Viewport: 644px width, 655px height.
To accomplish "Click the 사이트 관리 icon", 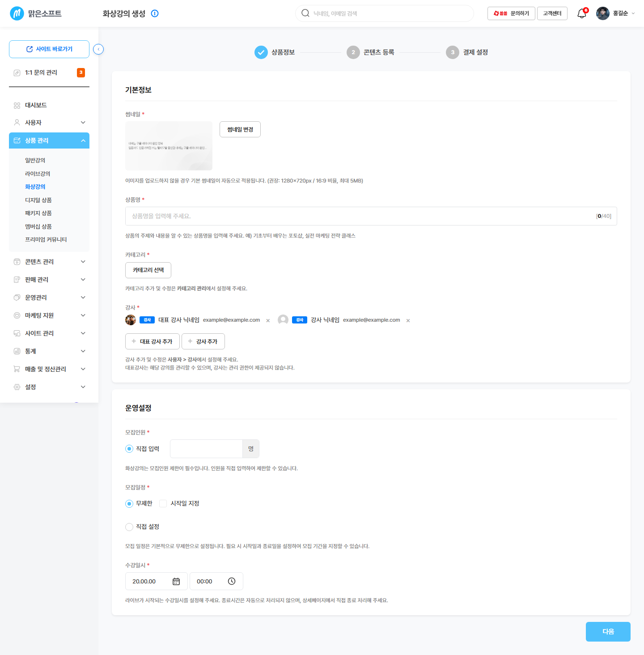I will [x=17, y=333].
